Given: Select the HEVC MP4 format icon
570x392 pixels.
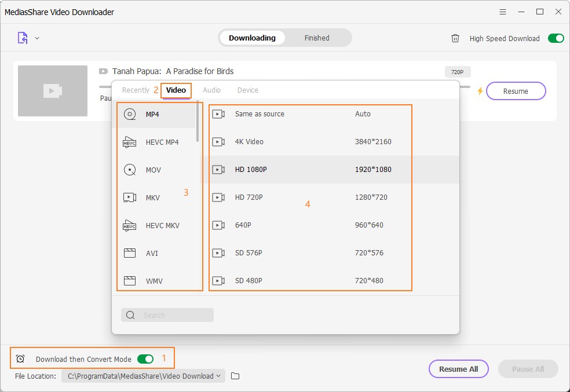Looking at the screenshot, I should [130, 142].
